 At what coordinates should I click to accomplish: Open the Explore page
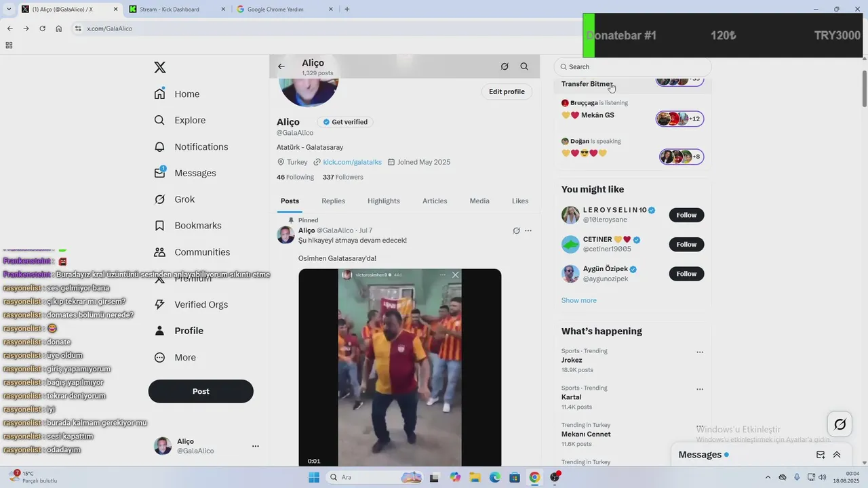pyautogui.click(x=180, y=121)
